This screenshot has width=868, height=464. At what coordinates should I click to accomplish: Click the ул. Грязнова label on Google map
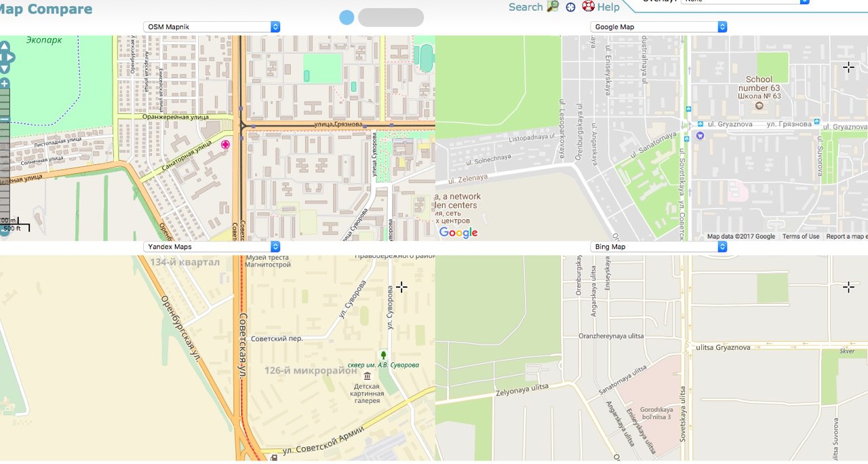(x=789, y=124)
